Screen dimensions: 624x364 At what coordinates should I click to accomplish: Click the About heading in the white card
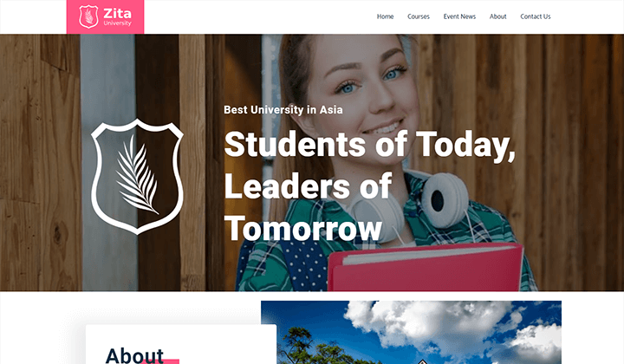pyautogui.click(x=134, y=355)
